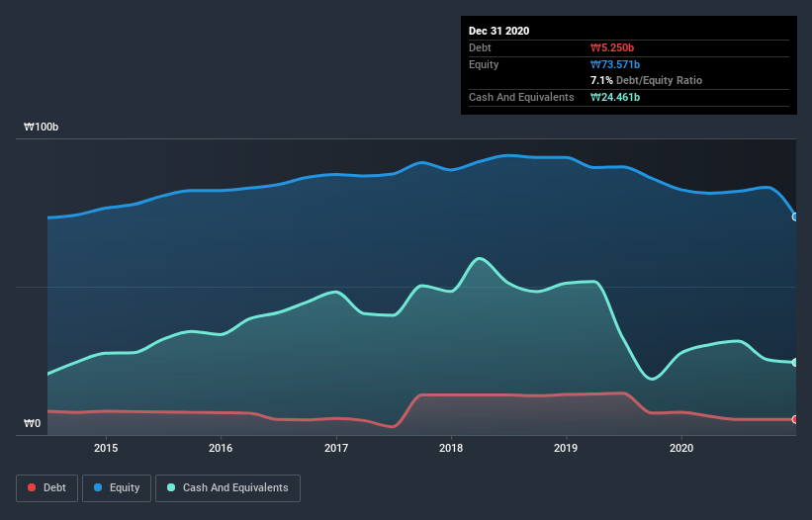Click the ₩73.571b equity value
This screenshot has width=812, height=520.
pos(615,64)
